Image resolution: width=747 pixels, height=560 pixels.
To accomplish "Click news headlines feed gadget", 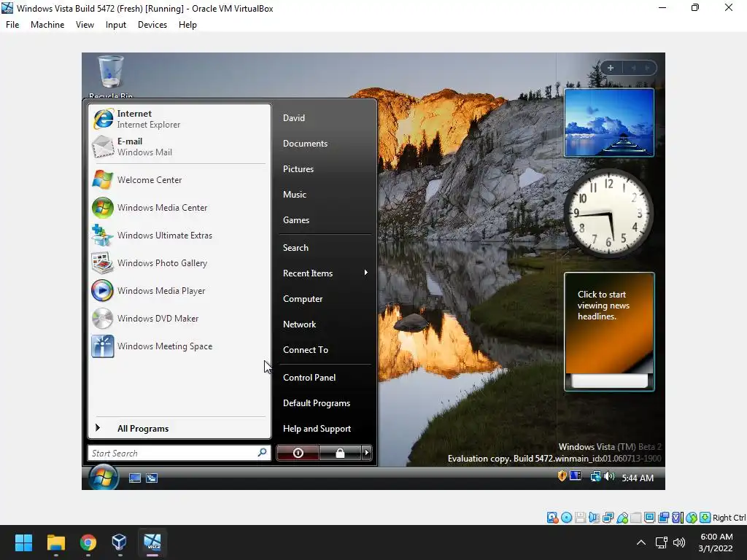I will (x=609, y=332).
